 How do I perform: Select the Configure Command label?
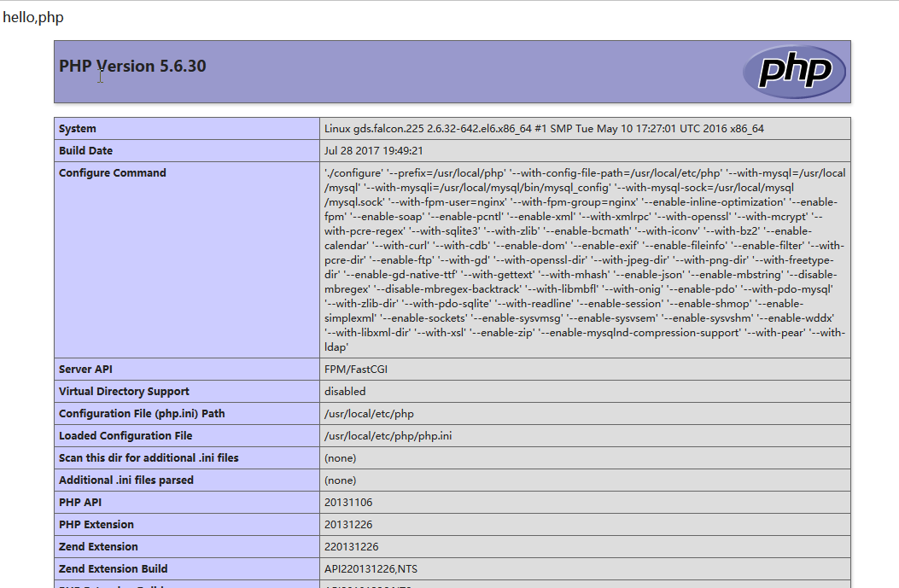coord(113,173)
